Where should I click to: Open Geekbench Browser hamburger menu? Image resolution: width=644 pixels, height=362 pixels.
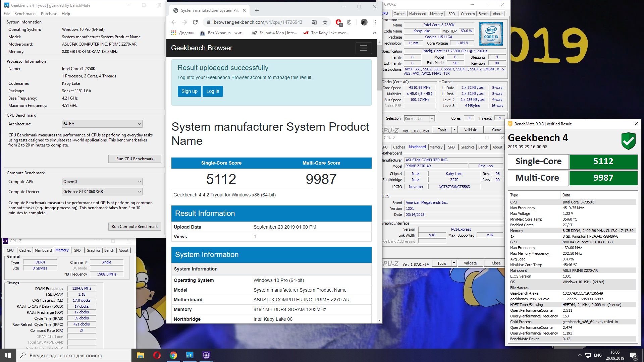pyautogui.click(x=364, y=48)
